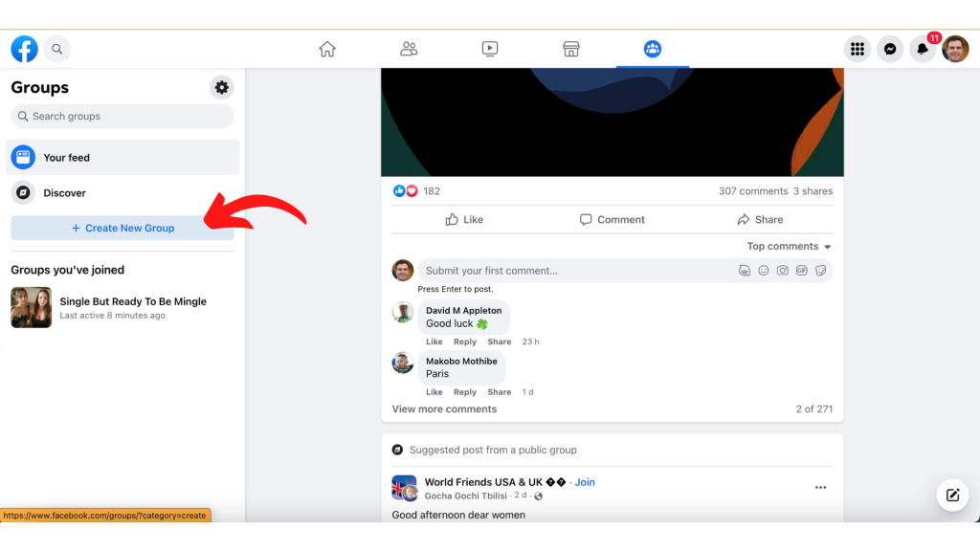Viewport: 980px width, 551px height.
Task: Open the GIF picker in comment box
Action: tap(802, 271)
